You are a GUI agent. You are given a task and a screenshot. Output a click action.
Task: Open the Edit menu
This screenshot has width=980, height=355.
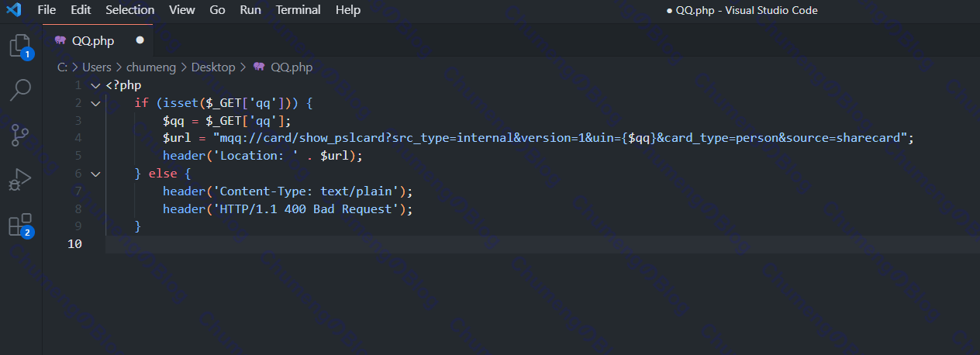[81, 10]
